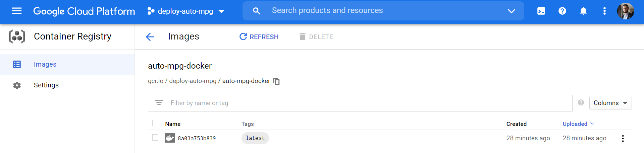The width and height of the screenshot is (644, 153).
Task: Open the deploy-auto-mpg breadcrumb link
Action: [193, 81]
